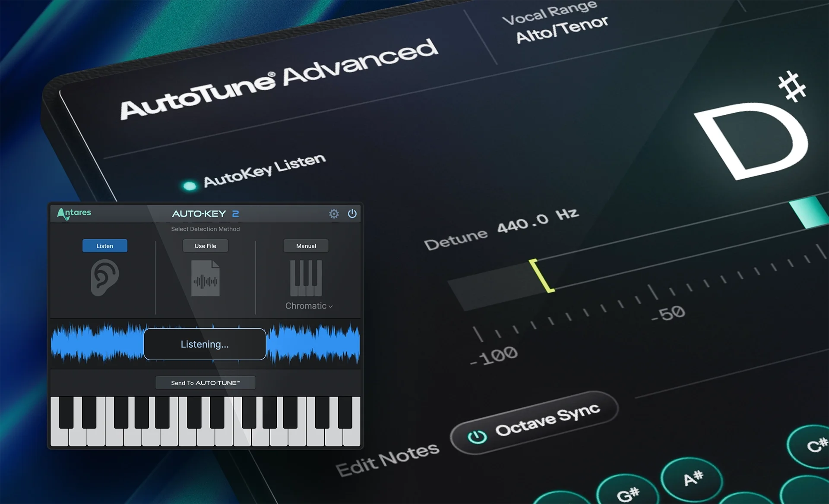Open Auto-Key 2 settings gear

(x=334, y=214)
